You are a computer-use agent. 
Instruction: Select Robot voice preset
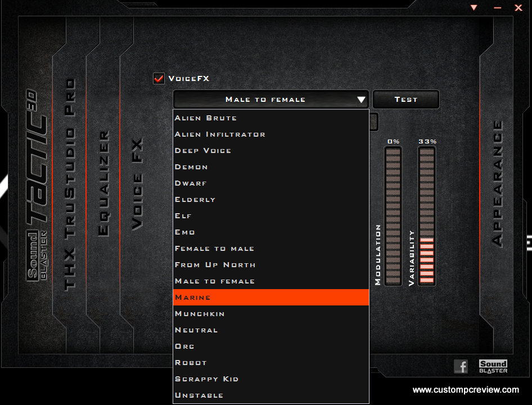[x=270, y=362]
